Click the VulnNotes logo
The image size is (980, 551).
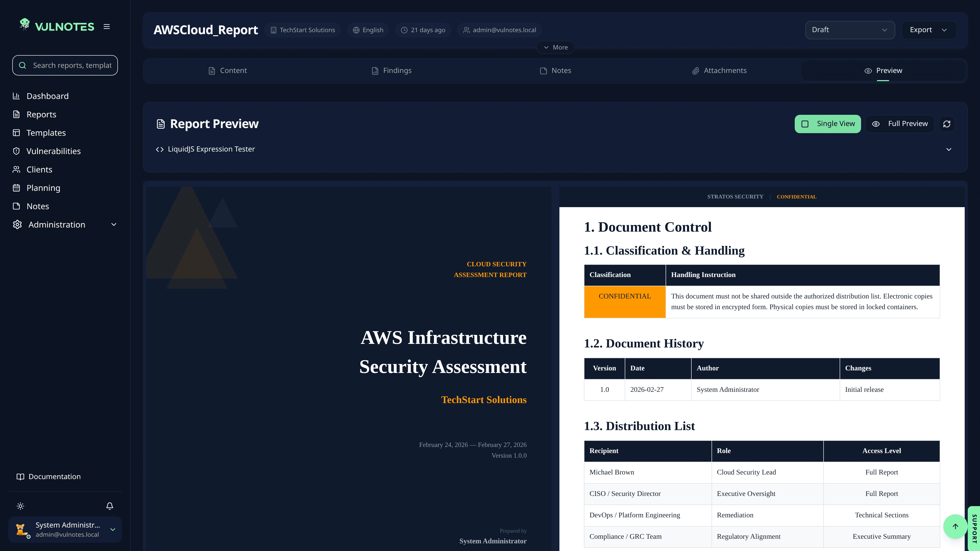(57, 26)
